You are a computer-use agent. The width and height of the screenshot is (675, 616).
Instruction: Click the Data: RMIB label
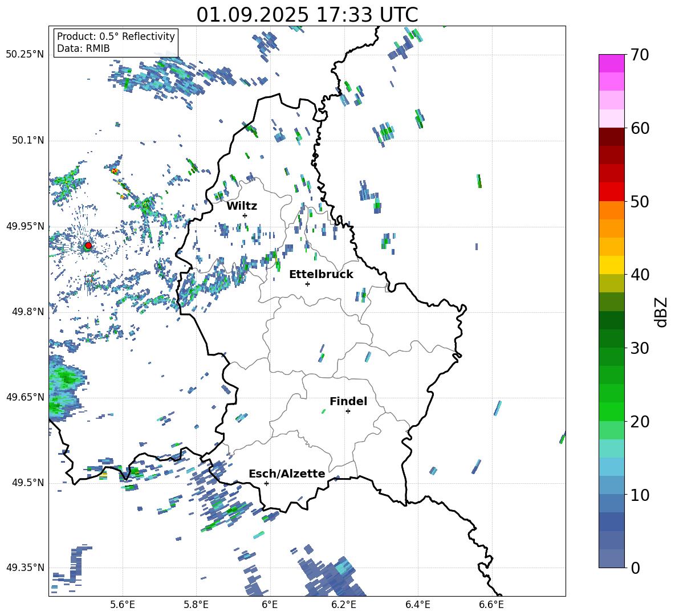click(83, 48)
